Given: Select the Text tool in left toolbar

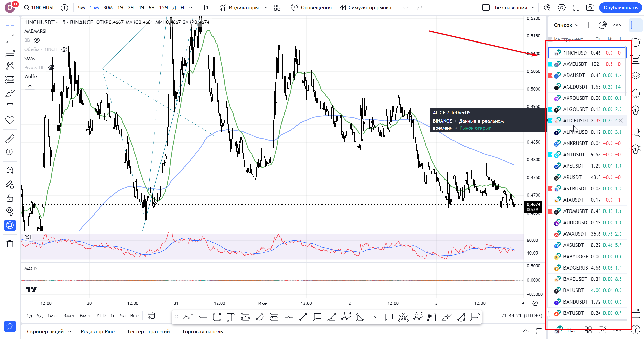Looking at the screenshot, I should click(10, 107).
